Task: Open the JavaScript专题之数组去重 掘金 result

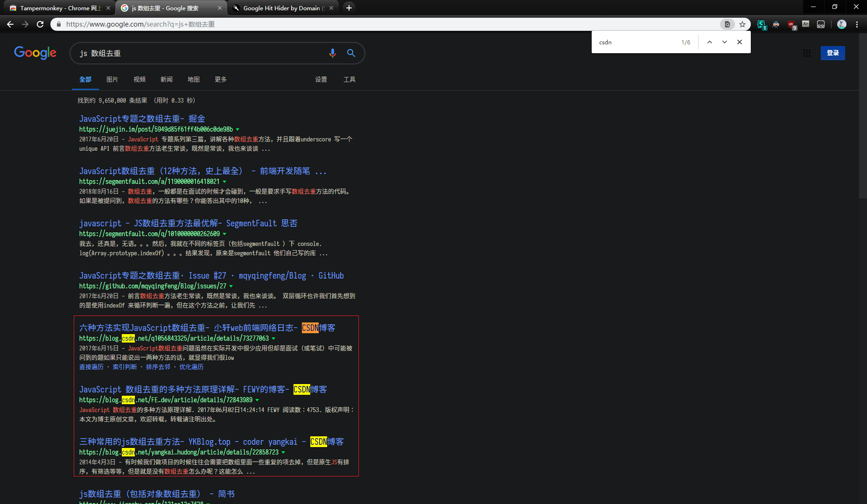Action: (142, 119)
